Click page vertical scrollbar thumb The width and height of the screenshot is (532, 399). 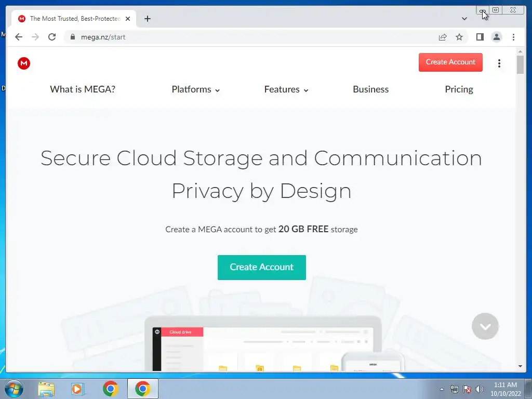tap(520, 64)
